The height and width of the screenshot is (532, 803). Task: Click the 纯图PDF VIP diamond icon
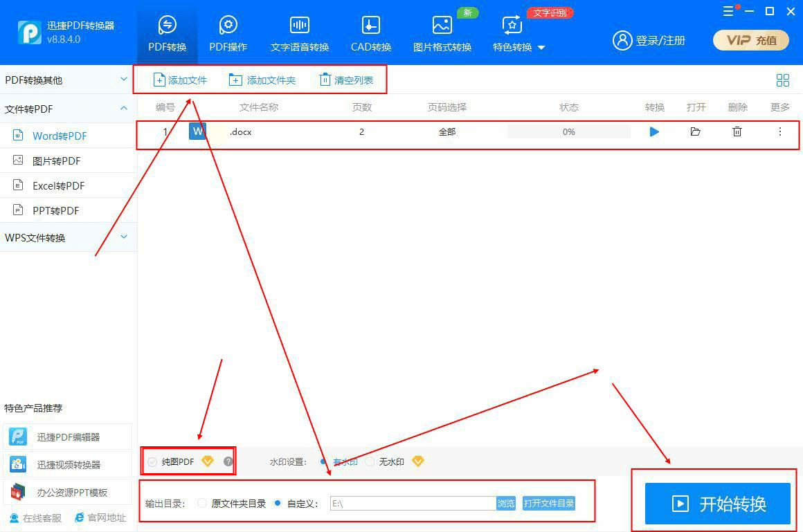coord(208,461)
